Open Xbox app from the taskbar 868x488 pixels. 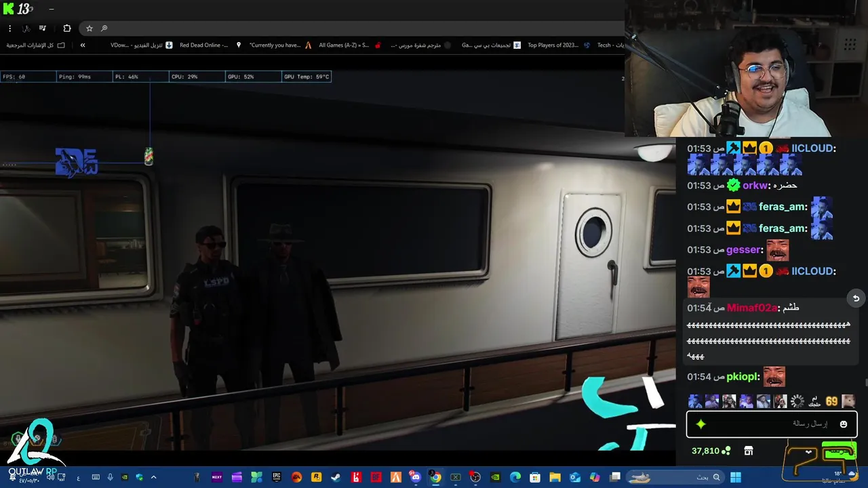coord(456,477)
